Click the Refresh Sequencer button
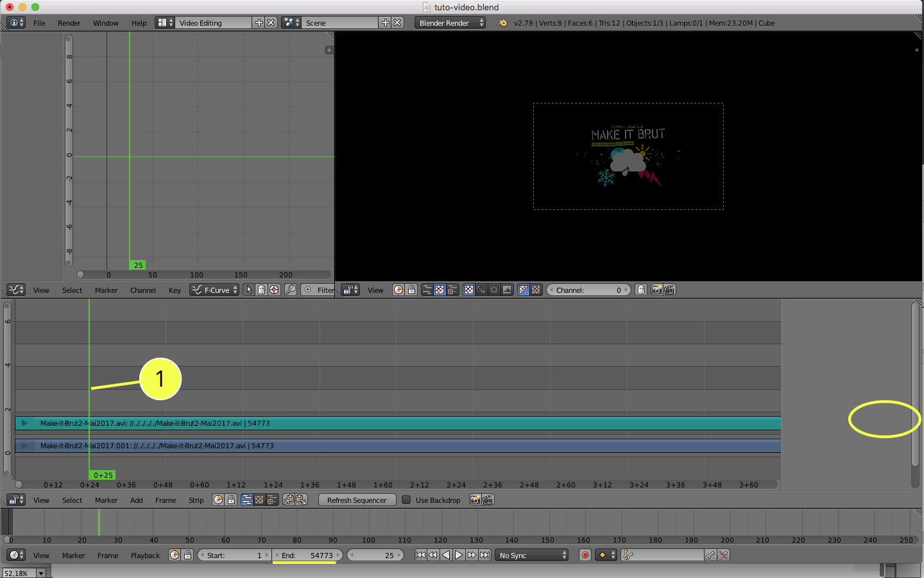924x578 pixels. [357, 500]
